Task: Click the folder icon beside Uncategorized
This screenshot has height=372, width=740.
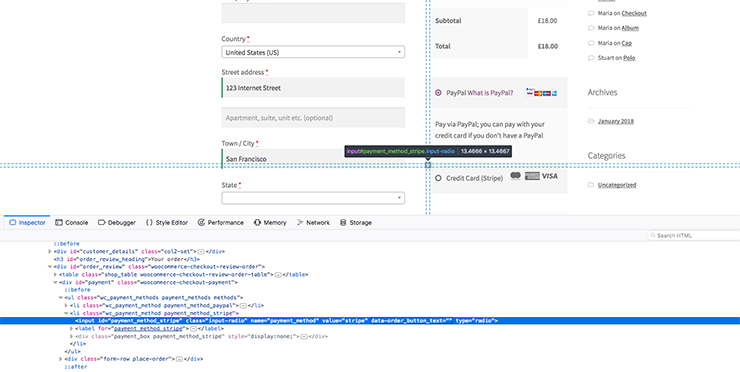Action: 591,185
